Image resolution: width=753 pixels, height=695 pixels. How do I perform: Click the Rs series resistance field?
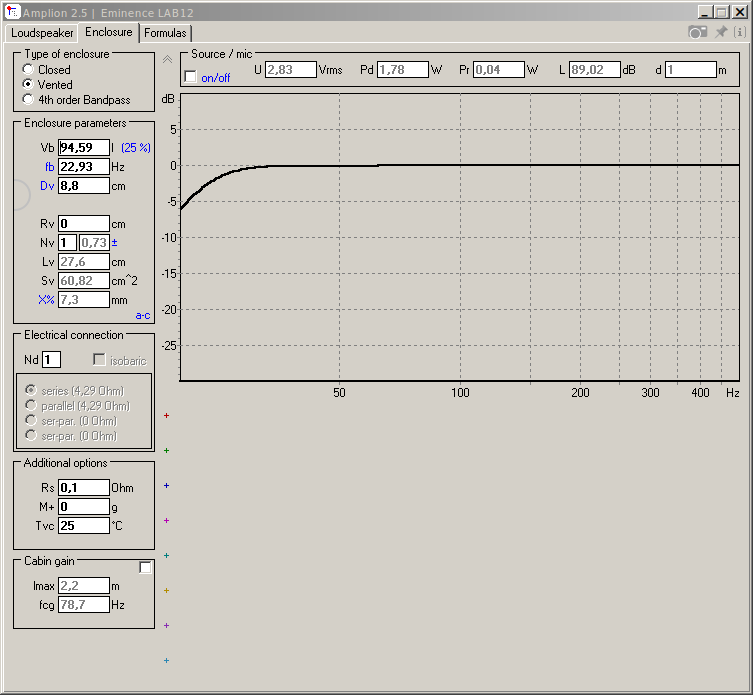click(x=84, y=488)
